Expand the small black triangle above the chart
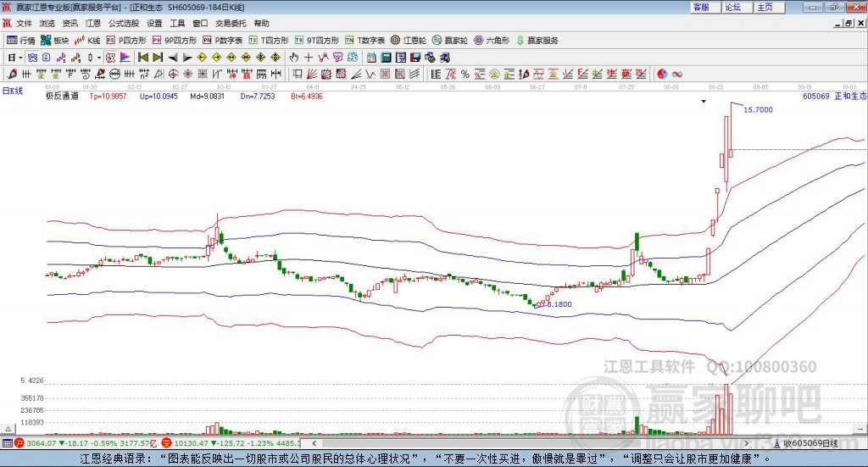The height and width of the screenshot is (467, 868). pyautogui.click(x=704, y=101)
